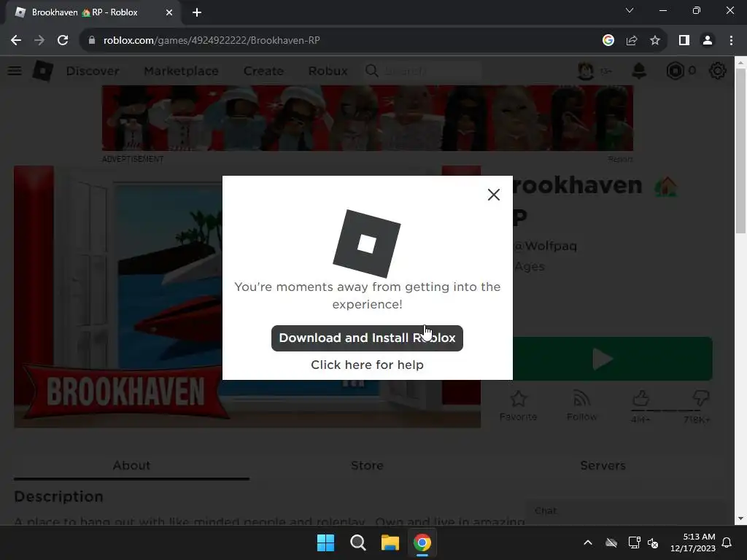Viewport: 747px width, 560px height.
Task: Go forward in browser history
Action: point(39,41)
